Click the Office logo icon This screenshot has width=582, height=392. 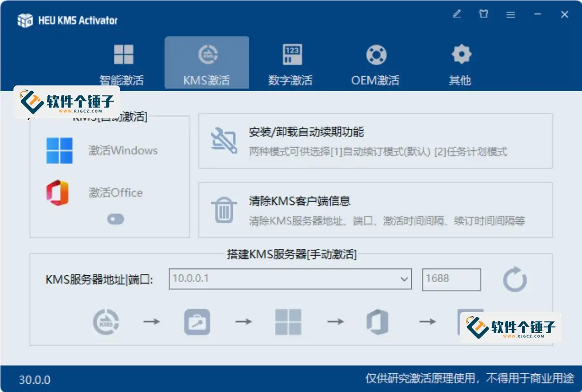pos(58,192)
